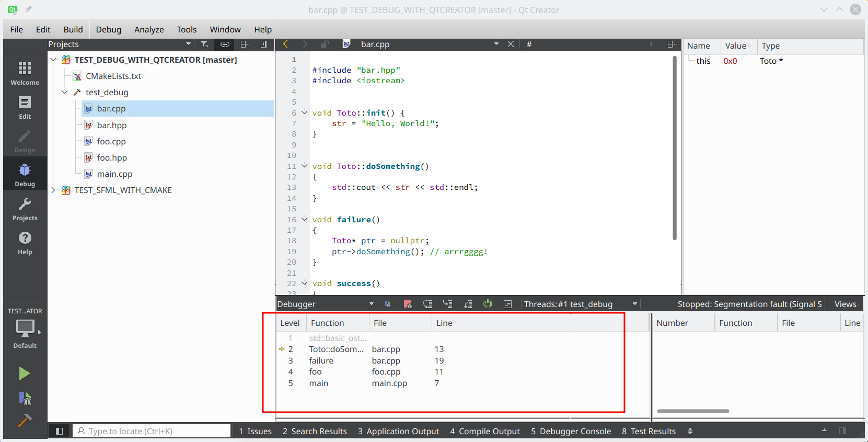Show the Compile Output pane
Screen dimensions: 868x442
click(485, 431)
